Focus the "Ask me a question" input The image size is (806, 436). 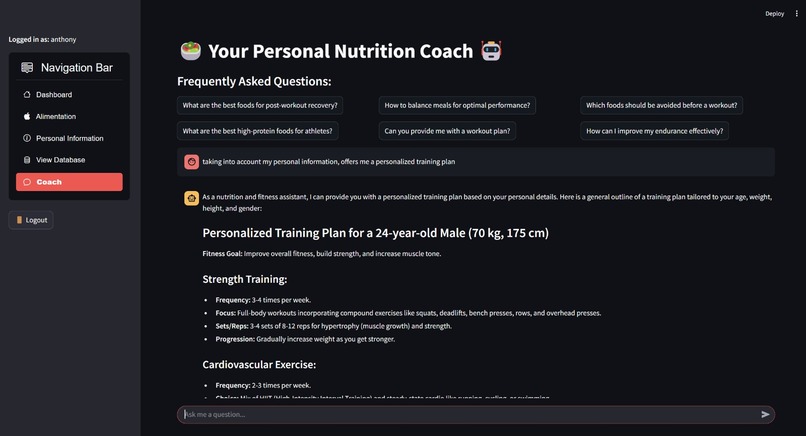(465, 414)
